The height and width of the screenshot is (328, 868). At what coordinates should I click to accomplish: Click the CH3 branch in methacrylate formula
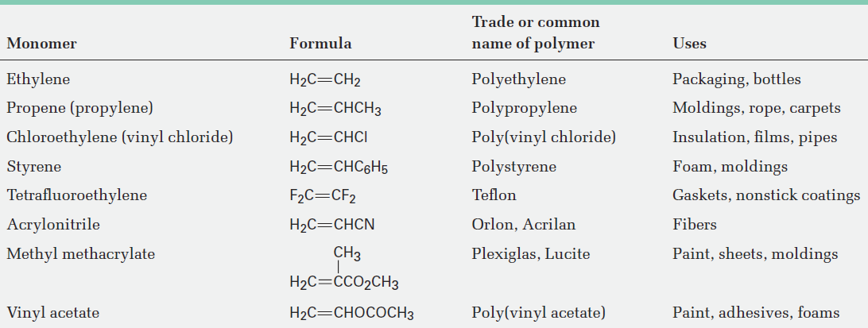pos(347,253)
